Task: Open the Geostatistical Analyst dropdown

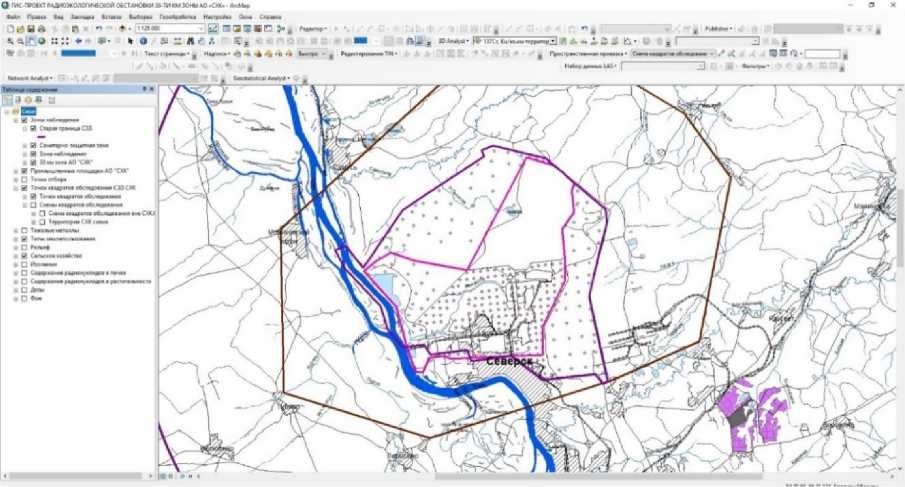Action: pyautogui.click(x=261, y=78)
